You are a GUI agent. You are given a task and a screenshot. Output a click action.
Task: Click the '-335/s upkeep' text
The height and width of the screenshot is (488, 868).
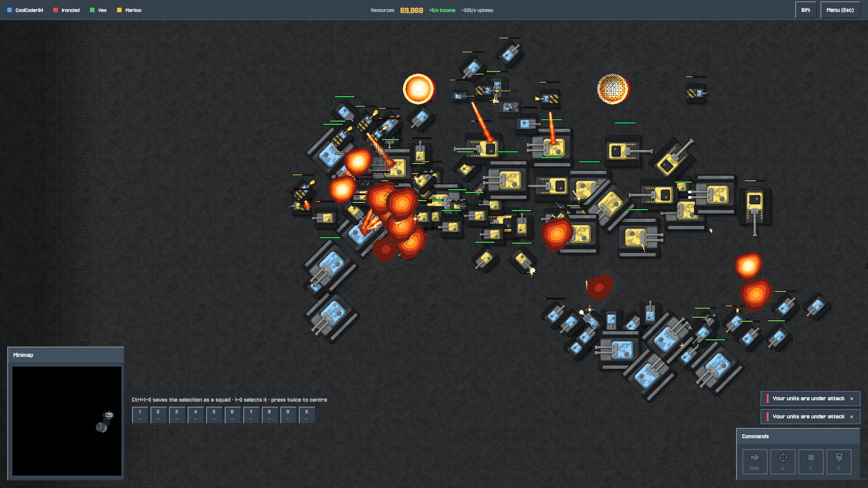click(477, 10)
